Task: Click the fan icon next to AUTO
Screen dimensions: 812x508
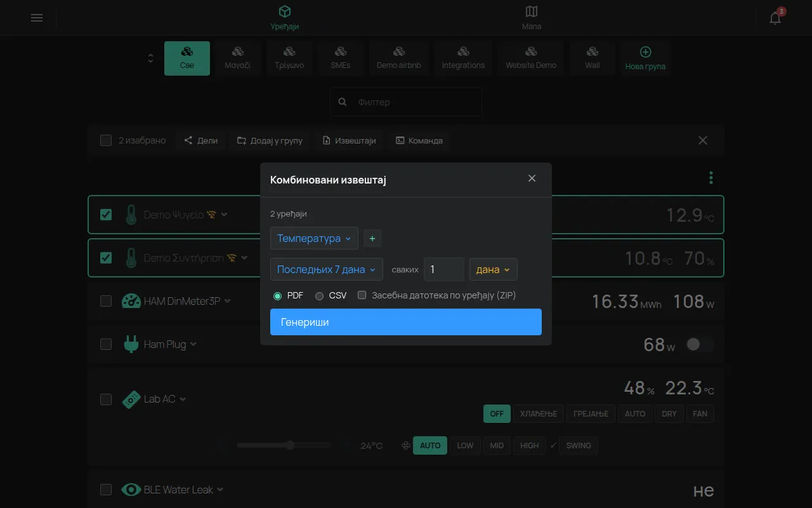Action: pos(405,446)
